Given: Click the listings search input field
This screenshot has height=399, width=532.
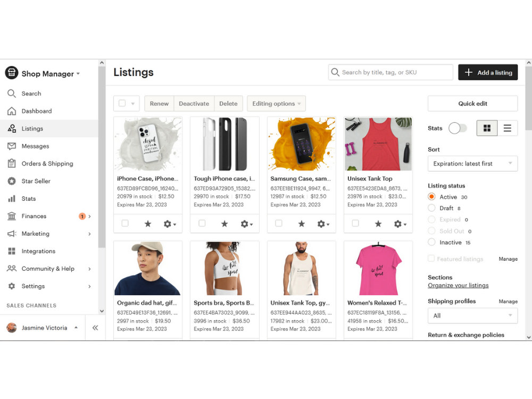Looking at the screenshot, I should (390, 72).
